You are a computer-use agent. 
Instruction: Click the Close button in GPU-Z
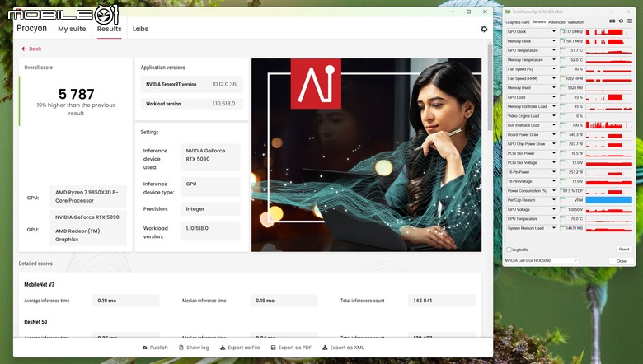(x=622, y=261)
